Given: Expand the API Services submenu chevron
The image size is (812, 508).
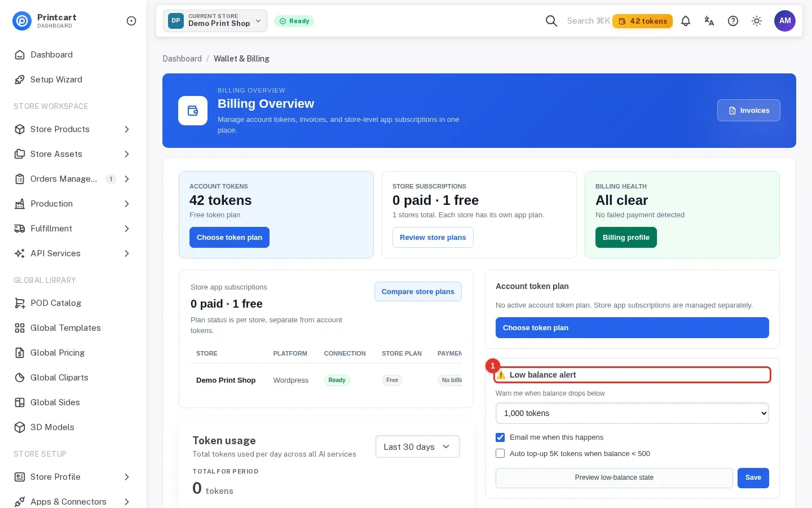Looking at the screenshot, I should click(x=127, y=253).
